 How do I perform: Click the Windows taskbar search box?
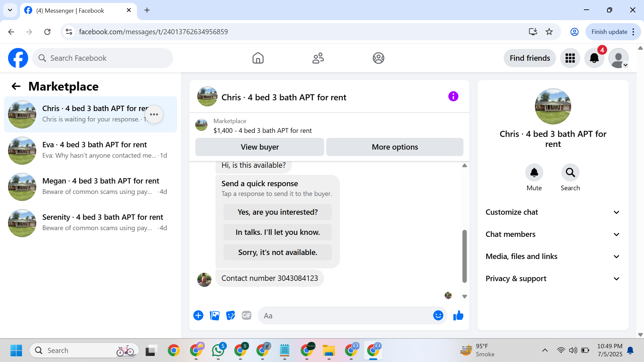[x=84, y=350]
